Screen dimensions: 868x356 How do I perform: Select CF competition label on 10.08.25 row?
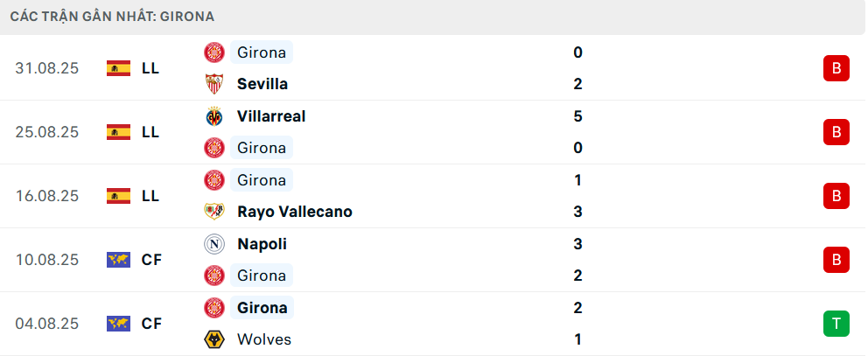pos(151,260)
